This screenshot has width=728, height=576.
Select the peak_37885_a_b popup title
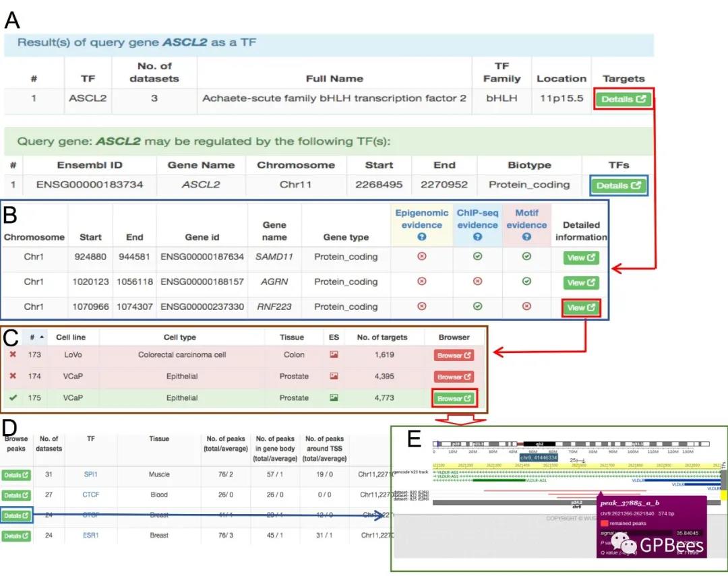tap(630, 503)
